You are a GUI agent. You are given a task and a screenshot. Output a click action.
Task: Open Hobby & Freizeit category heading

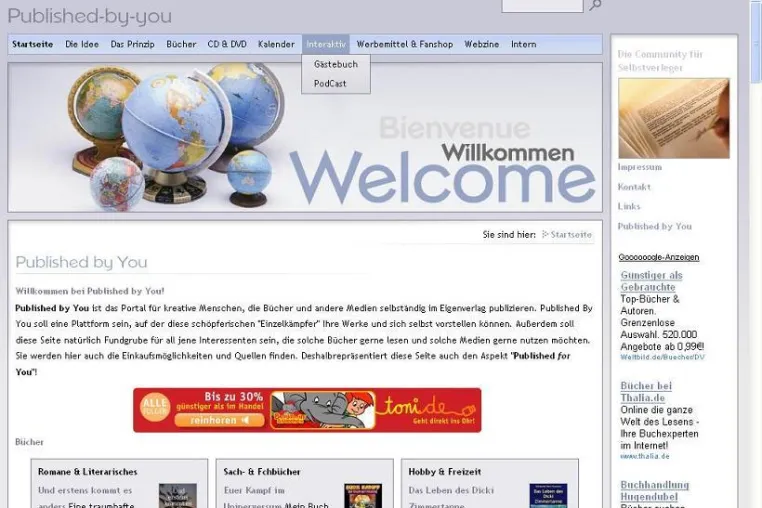445,472
